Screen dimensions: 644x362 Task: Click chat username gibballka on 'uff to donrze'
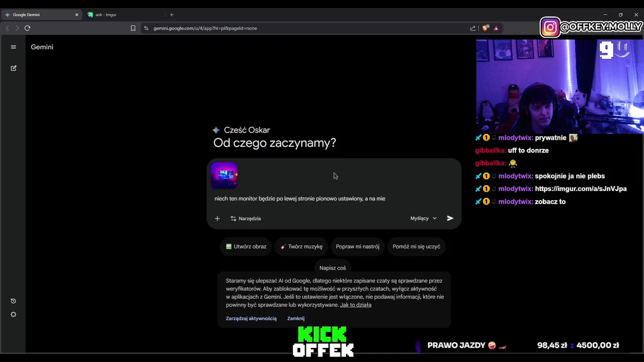point(491,150)
